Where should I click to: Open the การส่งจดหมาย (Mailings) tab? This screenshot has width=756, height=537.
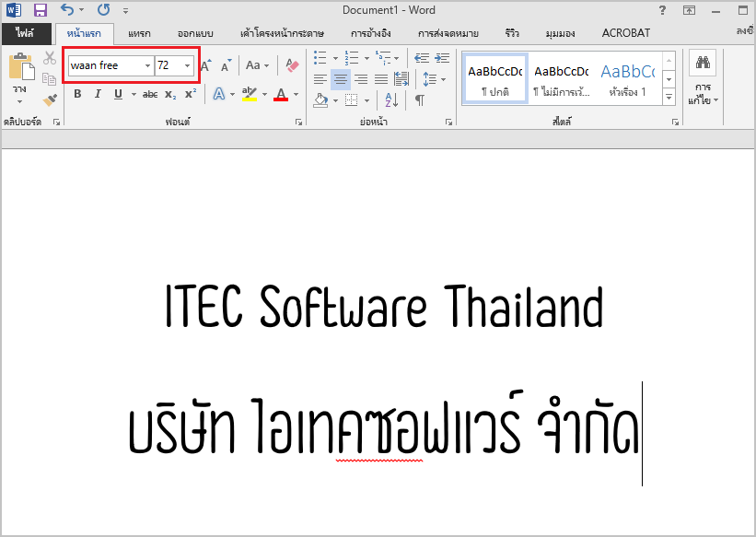pyautogui.click(x=448, y=33)
